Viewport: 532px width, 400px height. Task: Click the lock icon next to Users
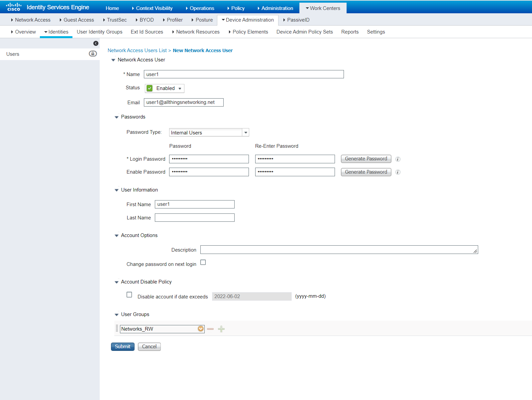[93, 53]
